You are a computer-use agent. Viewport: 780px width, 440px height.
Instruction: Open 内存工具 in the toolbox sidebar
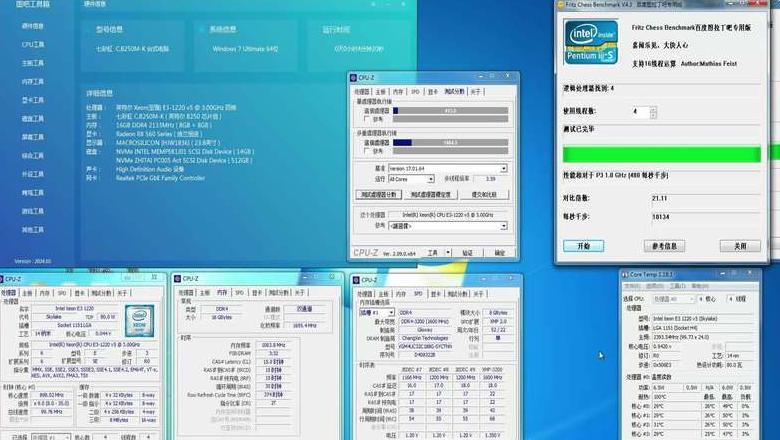(33, 82)
